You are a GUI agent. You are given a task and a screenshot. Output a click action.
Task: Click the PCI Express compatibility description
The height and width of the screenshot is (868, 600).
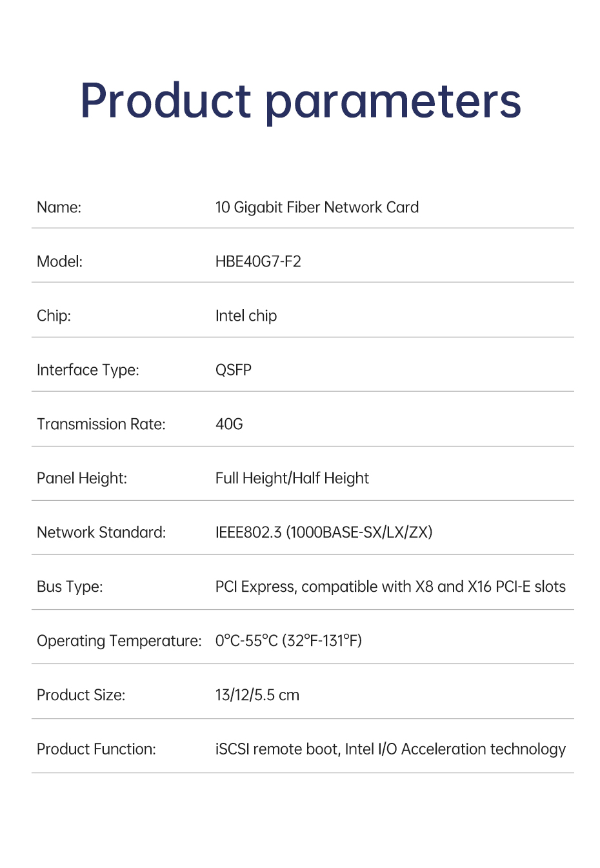pyautogui.click(x=390, y=587)
